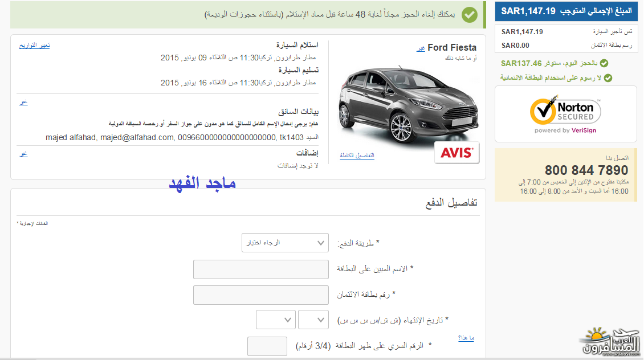Click the ما هذا؟ help link
This screenshot has width=644, height=360.
click(466, 338)
